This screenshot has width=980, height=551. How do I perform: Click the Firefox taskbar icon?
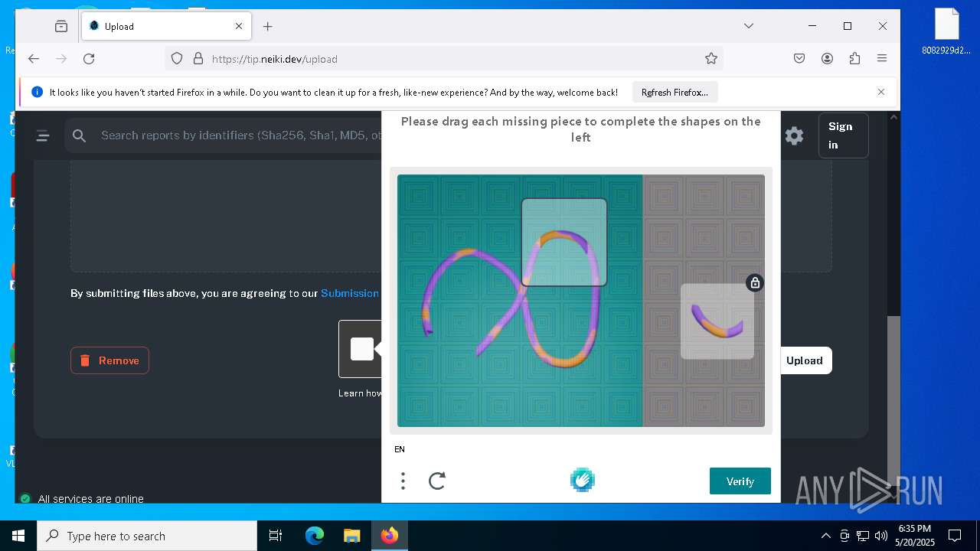pyautogui.click(x=389, y=536)
